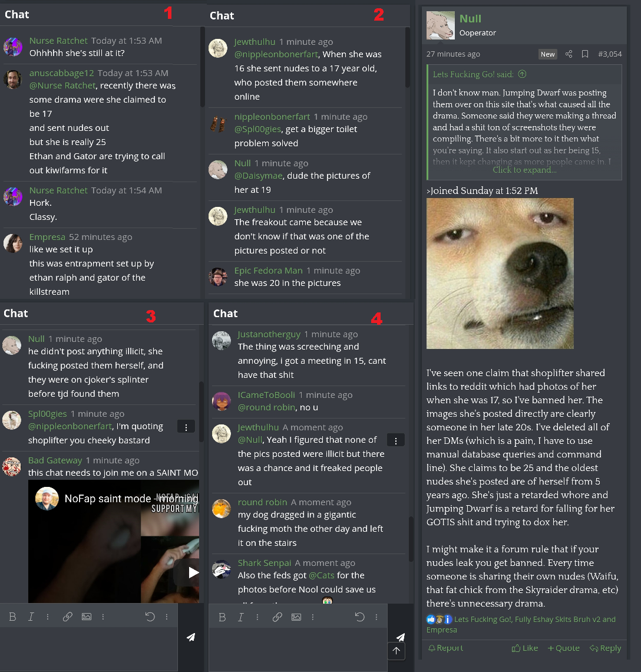Insert image icon in chat 4 editor
Viewport: 641px width, 672px height.
[296, 617]
